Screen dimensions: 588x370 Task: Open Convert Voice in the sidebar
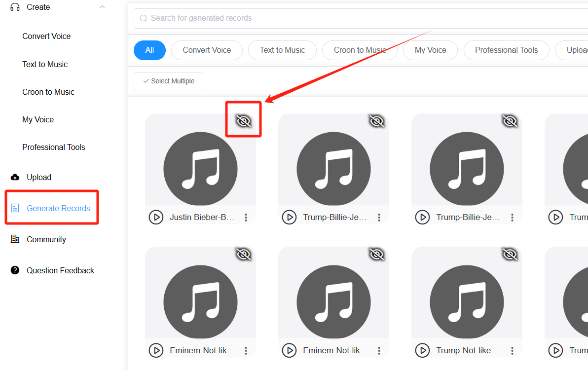tap(46, 37)
